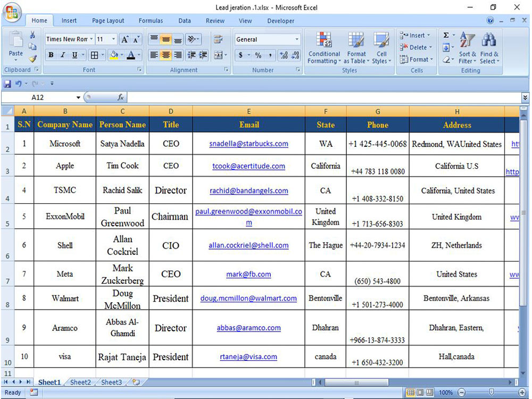
Task: Open the snadella@starbucks.com email link
Action: pyautogui.click(x=249, y=144)
